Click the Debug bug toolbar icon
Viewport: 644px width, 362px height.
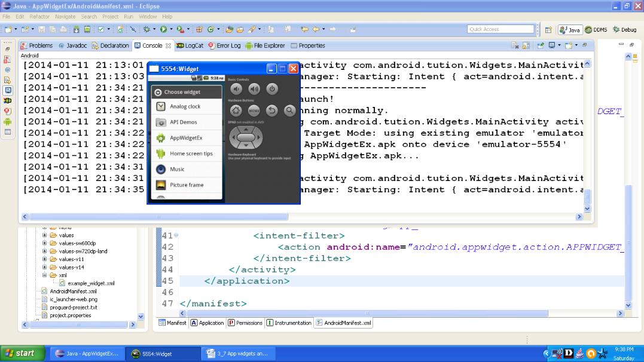click(x=146, y=29)
